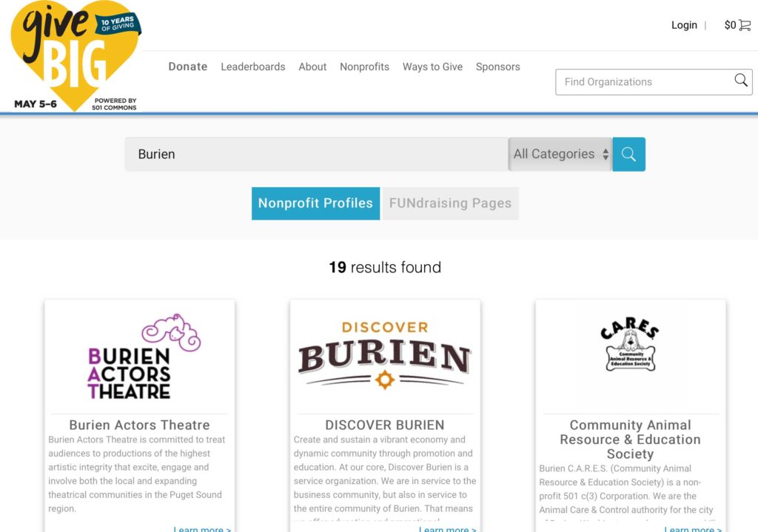The height and width of the screenshot is (532, 758).
Task: Click the DISCOVER BURIEN title
Action: point(385,425)
